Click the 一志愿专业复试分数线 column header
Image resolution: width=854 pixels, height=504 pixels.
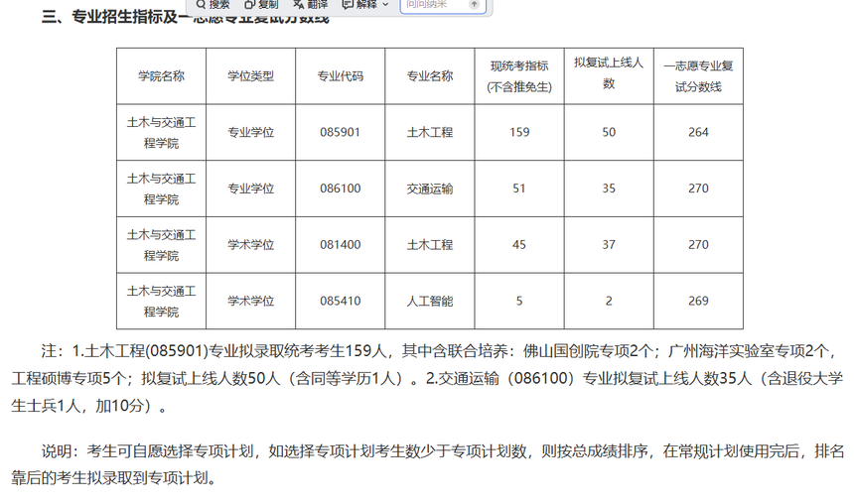coord(698,75)
